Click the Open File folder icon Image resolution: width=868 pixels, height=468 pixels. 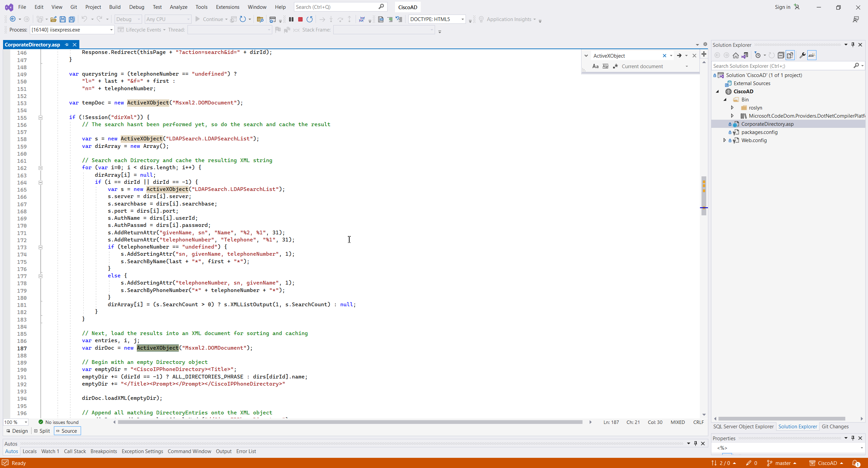[x=53, y=19]
